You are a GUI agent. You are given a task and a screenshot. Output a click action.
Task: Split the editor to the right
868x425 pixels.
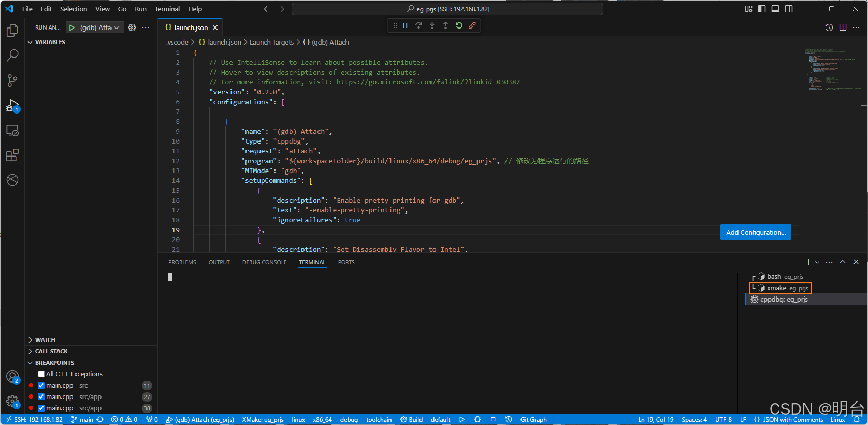(843, 27)
